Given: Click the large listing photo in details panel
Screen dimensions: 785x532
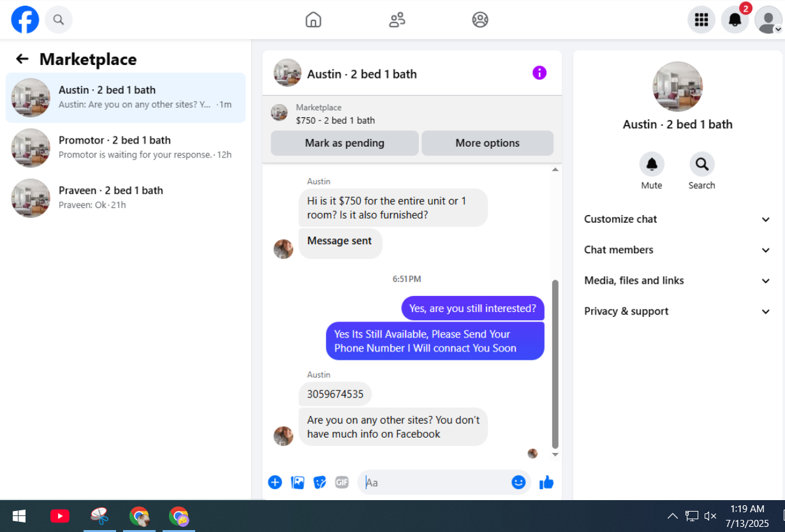Looking at the screenshot, I should pyautogui.click(x=678, y=87).
